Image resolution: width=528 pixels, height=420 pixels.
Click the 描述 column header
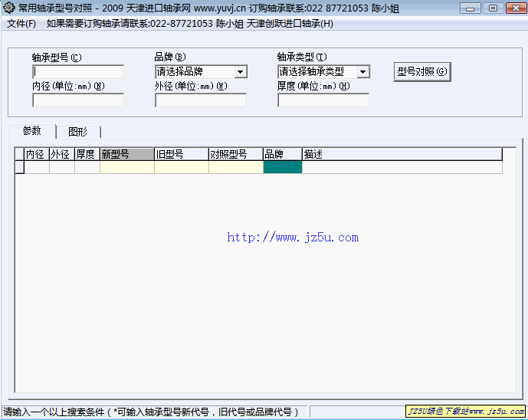coord(402,154)
